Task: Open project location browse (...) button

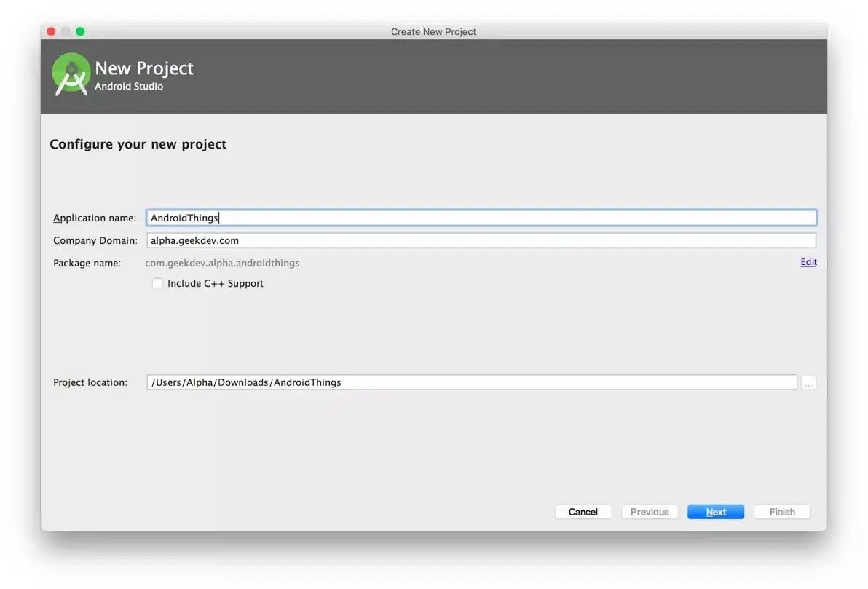Action: (808, 382)
